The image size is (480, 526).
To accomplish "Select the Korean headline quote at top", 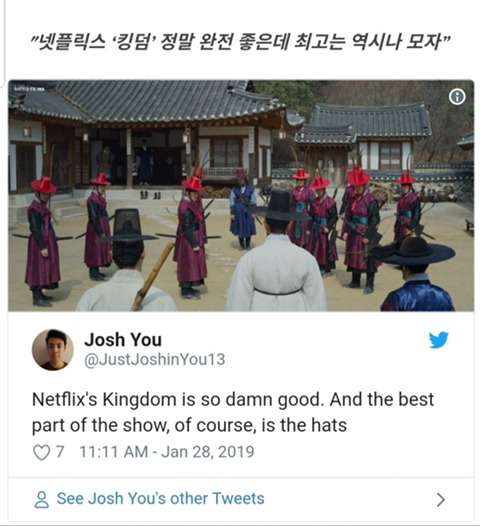I will [240, 41].
